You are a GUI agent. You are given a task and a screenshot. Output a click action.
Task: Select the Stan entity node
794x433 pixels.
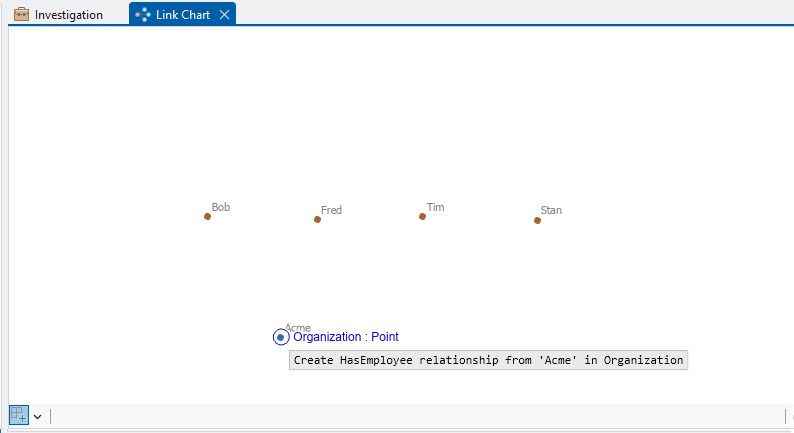(x=537, y=220)
